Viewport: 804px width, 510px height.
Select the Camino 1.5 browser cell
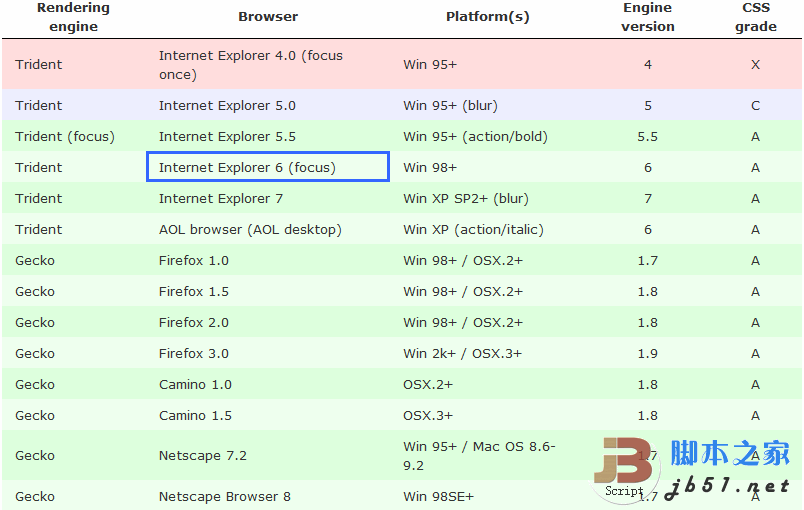tap(268, 415)
